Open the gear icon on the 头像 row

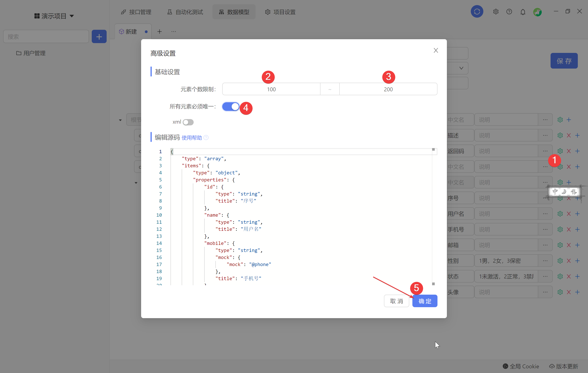[x=560, y=292]
